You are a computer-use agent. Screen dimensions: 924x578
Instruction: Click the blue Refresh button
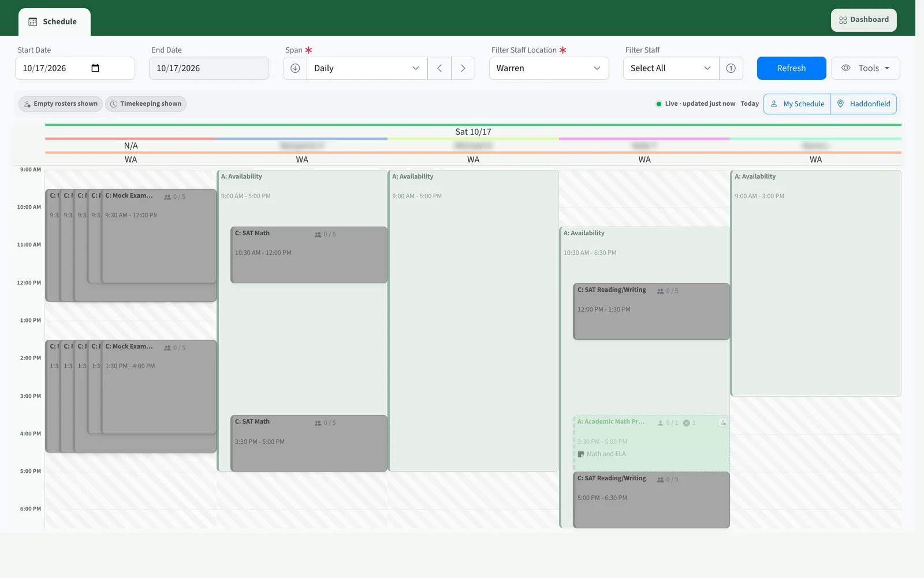[791, 68]
